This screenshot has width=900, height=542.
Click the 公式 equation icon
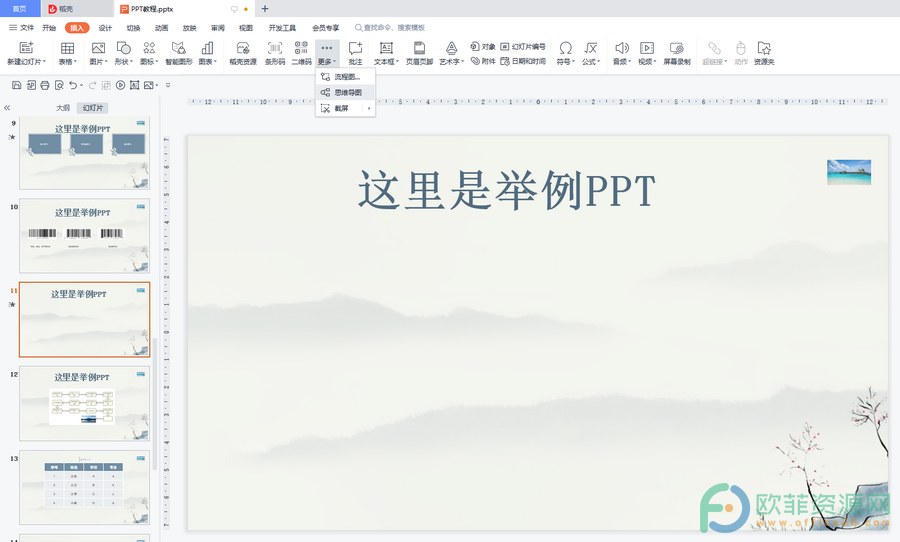point(591,48)
